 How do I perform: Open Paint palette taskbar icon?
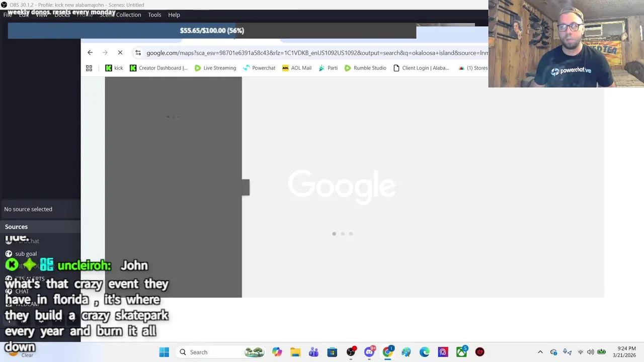click(x=406, y=352)
